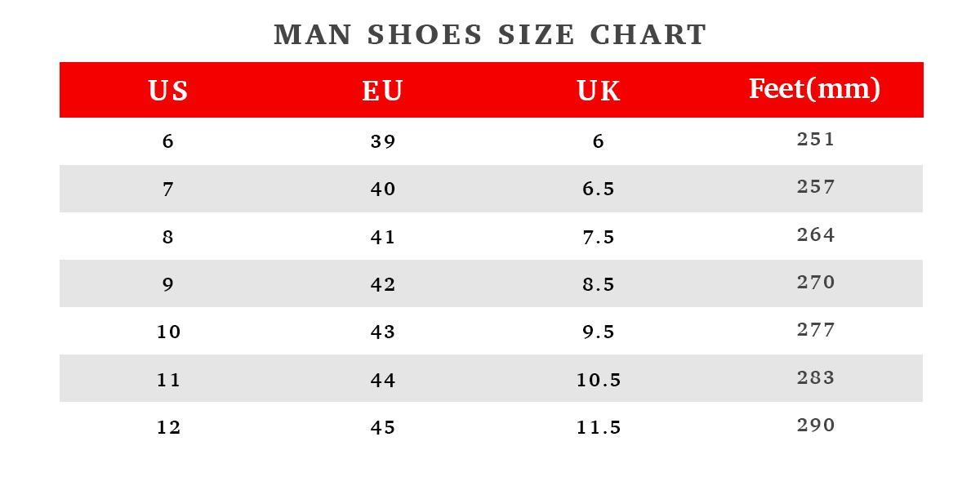Select the EU column header

pos(382,91)
